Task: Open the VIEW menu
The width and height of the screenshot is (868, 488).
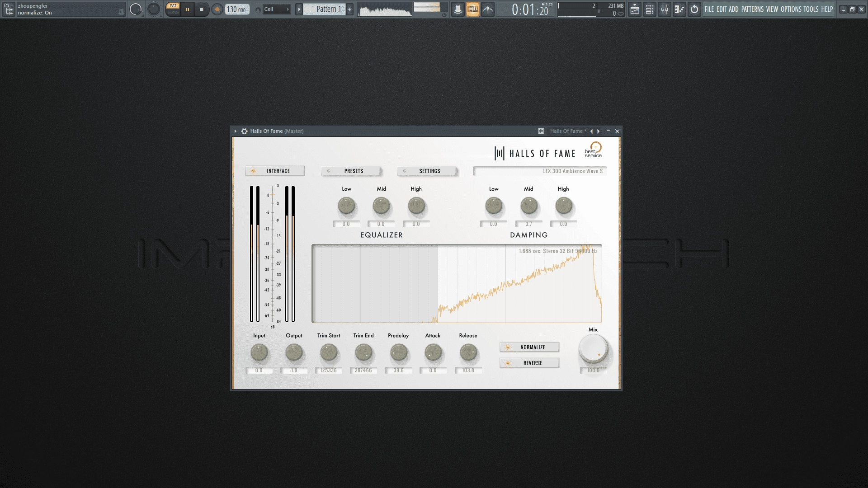Action: (x=772, y=9)
